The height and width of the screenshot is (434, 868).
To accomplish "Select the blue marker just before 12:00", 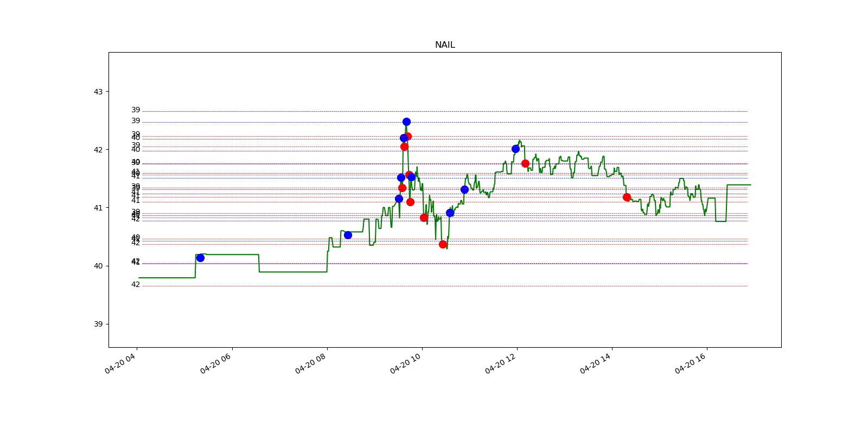I will click(515, 149).
